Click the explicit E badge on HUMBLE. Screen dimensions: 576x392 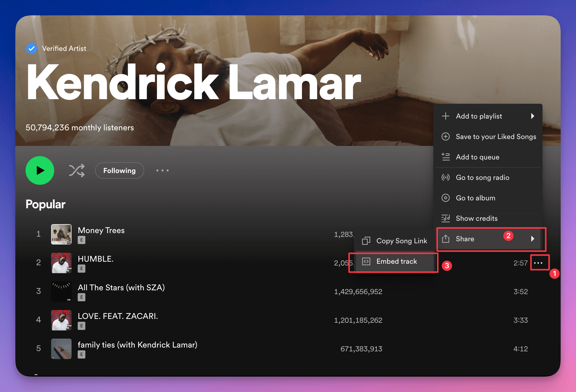point(82,269)
